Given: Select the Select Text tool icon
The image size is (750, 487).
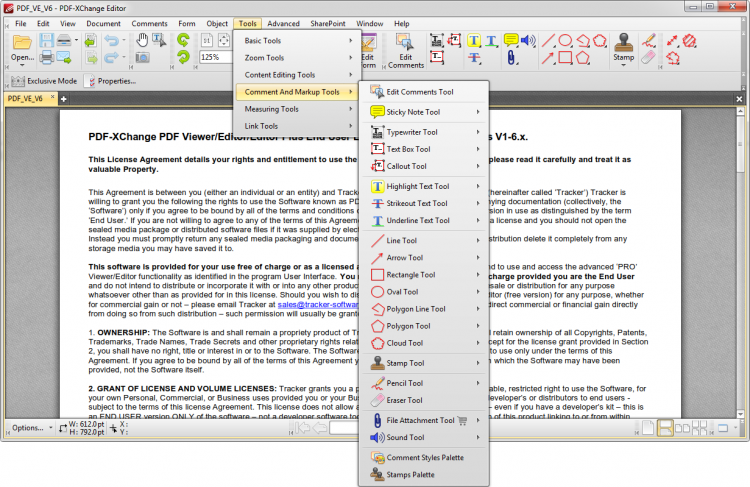Looking at the screenshot, I should click(159, 40).
